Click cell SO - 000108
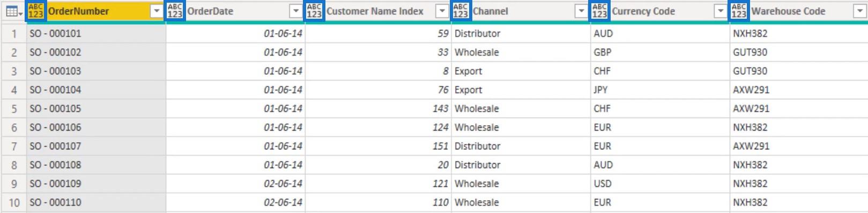This screenshot has width=868, height=213. click(97, 164)
